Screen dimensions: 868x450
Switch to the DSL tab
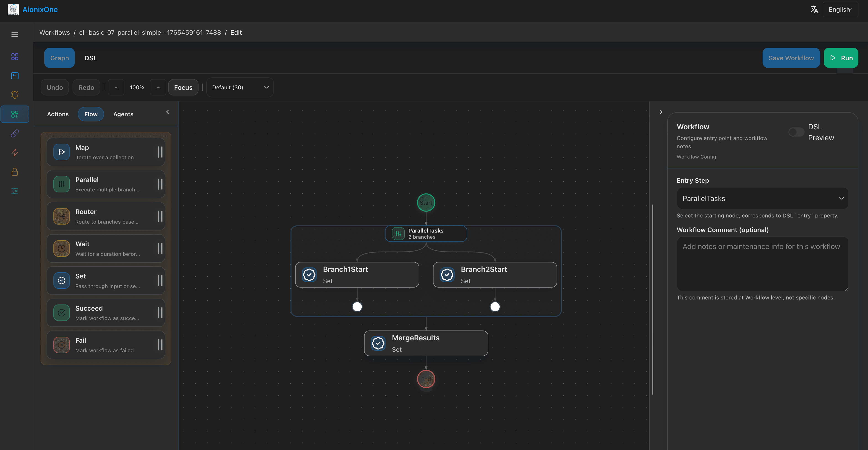[90, 58]
